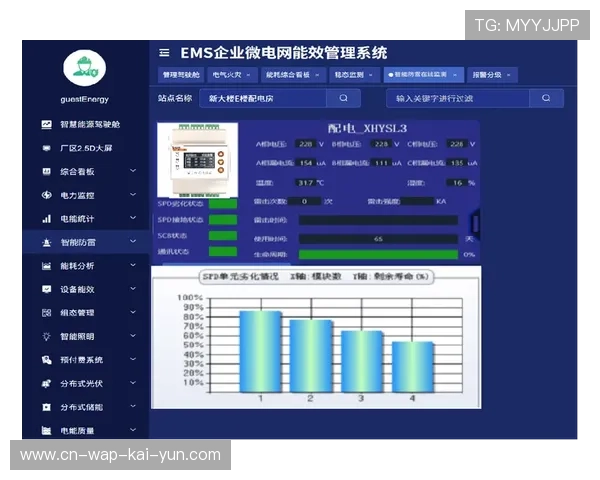Click the 智能防雷 sidebar icon
Screen dimensions: 600x480
pyautogui.click(x=46, y=242)
